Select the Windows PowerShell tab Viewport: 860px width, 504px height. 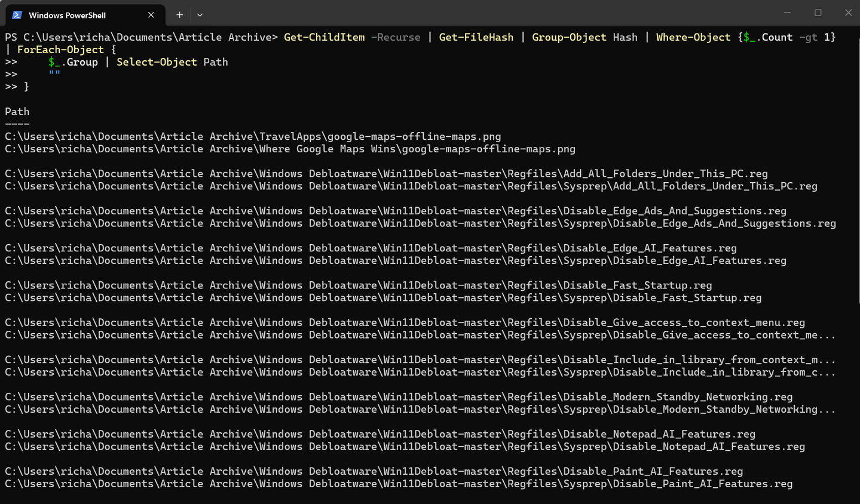coord(85,15)
